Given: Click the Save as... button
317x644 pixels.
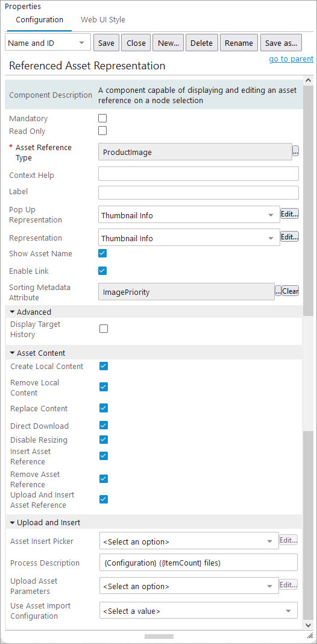Looking at the screenshot, I should [x=281, y=43].
